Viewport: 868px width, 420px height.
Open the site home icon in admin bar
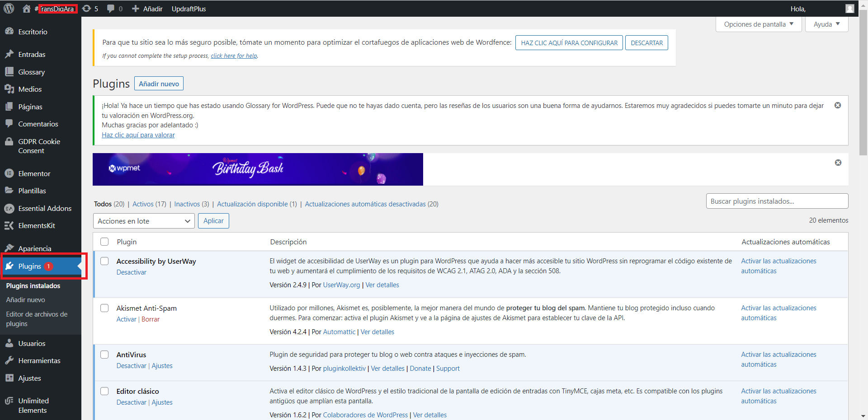[x=27, y=9]
